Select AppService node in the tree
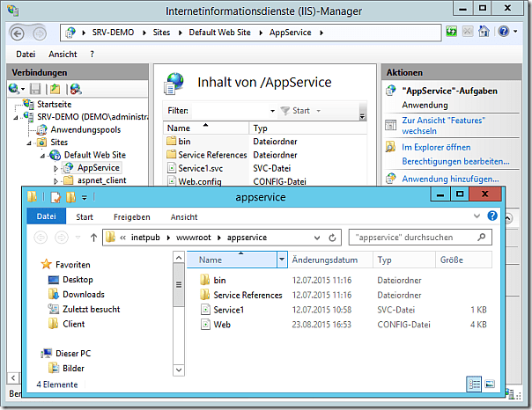532x410 pixels. [x=99, y=168]
